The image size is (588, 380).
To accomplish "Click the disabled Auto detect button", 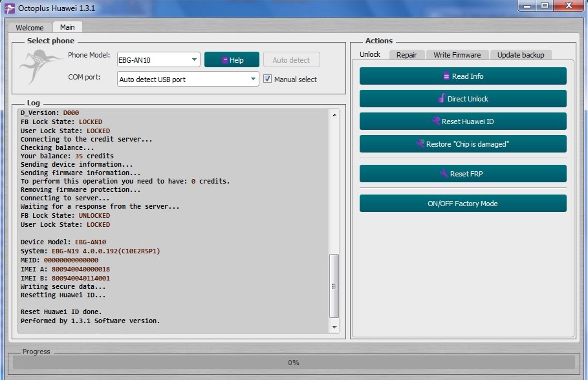I will tap(291, 60).
